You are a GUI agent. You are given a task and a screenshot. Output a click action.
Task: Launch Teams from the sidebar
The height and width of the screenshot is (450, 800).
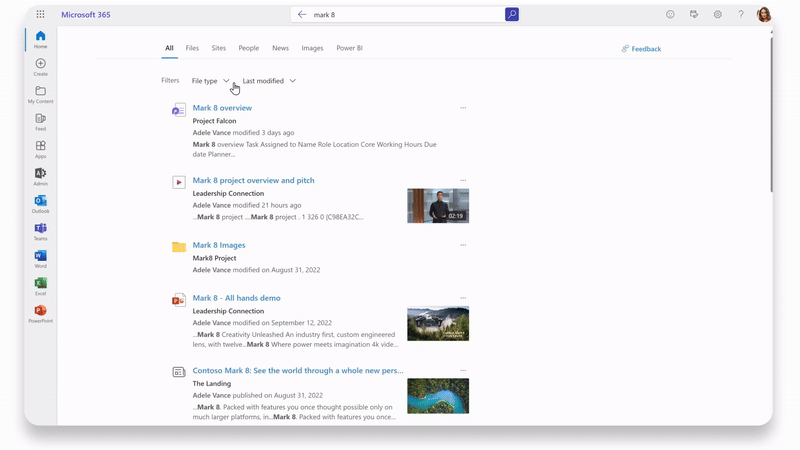click(x=40, y=232)
